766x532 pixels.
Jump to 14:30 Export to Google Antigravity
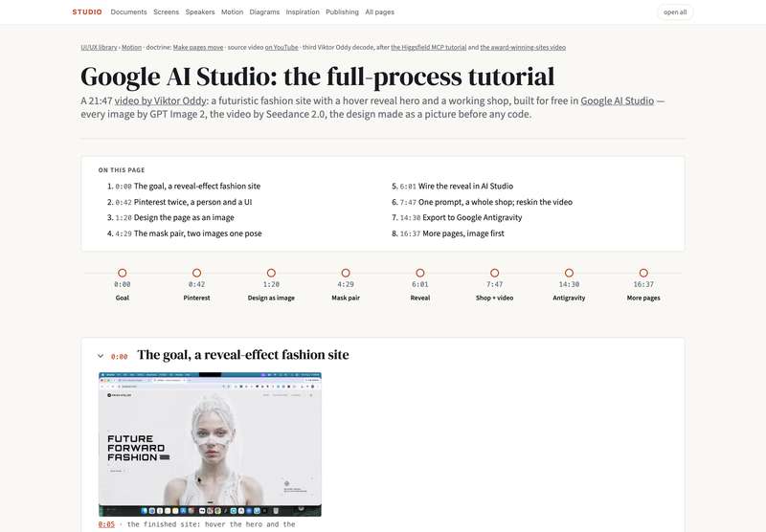click(461, 218)
